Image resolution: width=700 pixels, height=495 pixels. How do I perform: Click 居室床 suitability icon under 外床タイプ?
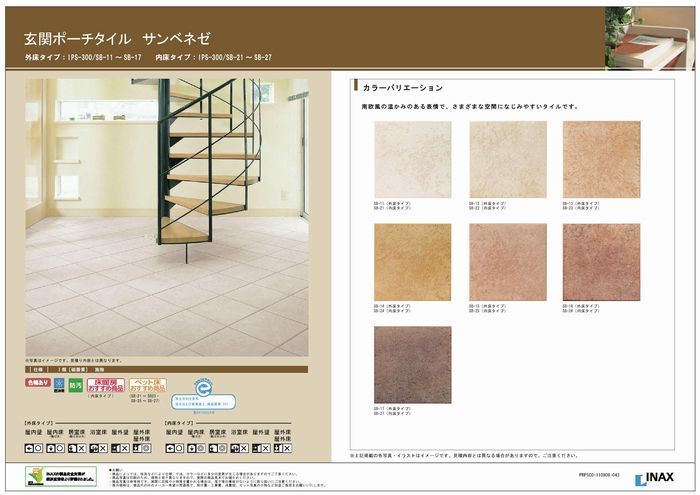(77, 448)
